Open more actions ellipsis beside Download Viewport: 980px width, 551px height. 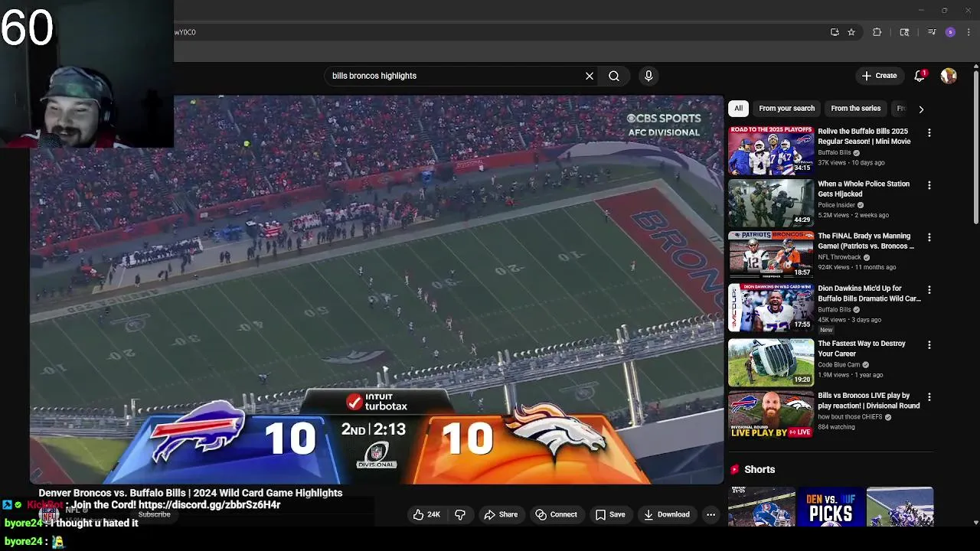point(710,514)
